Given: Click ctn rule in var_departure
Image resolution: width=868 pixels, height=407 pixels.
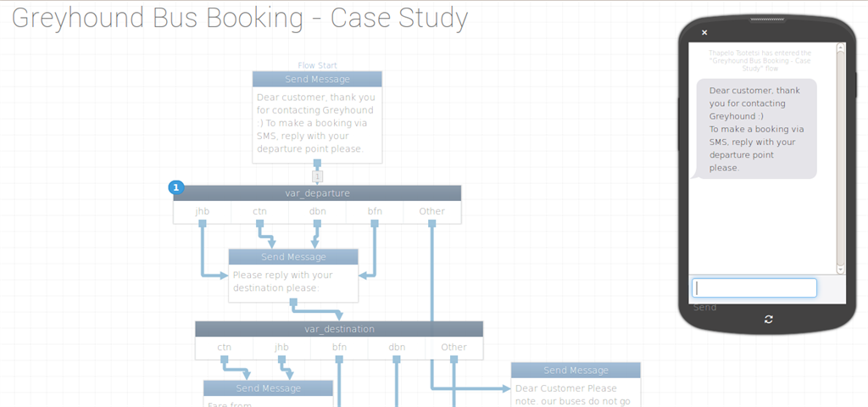Looking at the screenshot, I should (x=259, y=211).
